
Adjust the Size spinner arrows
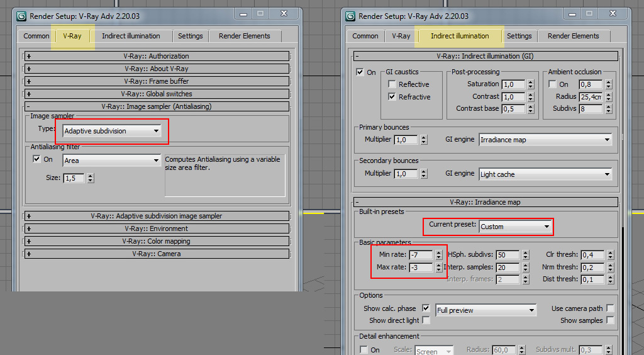[x=91, y=178]
